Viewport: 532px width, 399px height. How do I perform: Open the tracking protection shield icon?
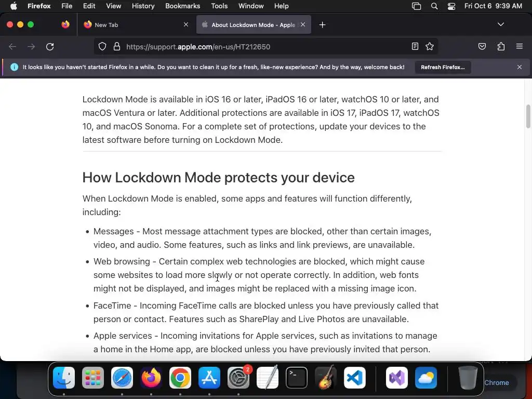[x=102, y=46]
